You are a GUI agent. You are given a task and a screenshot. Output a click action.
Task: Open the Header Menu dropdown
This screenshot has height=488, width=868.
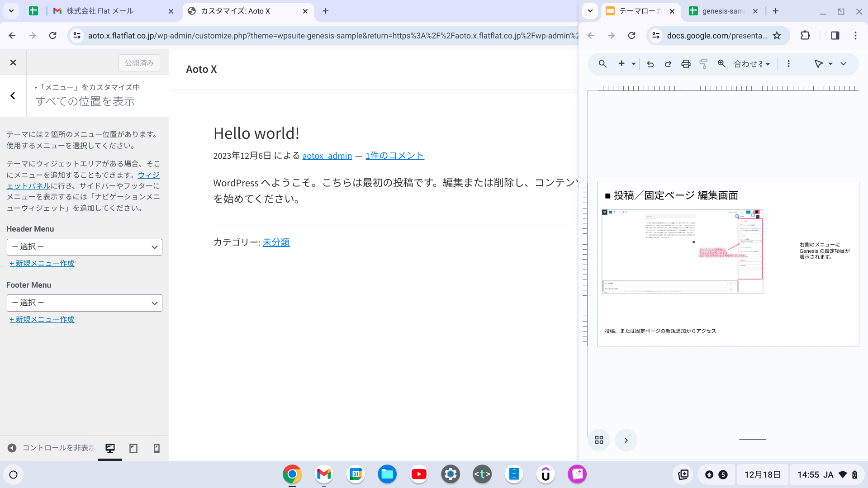(85, 247)
